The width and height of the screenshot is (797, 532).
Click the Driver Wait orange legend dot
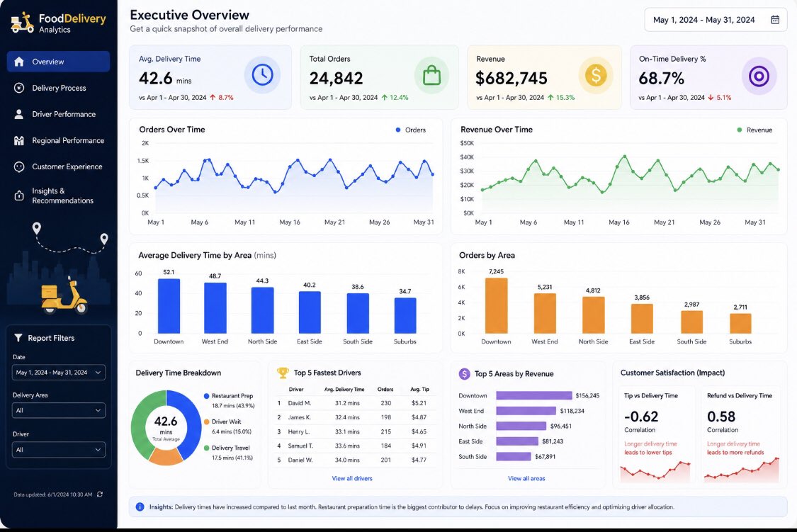[206, 421]
